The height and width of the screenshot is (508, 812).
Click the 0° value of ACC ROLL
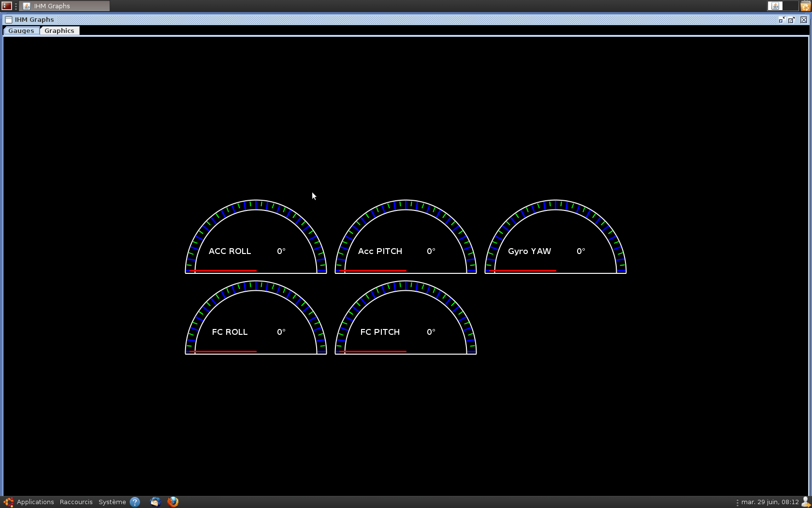pos(281,251)
